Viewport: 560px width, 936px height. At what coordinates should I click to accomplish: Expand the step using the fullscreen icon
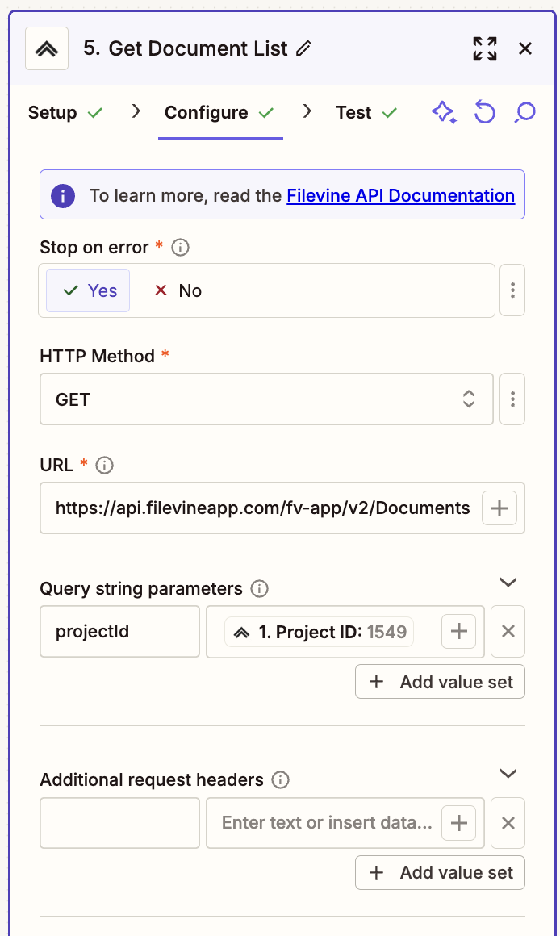pyautogui.click(x=485, y=48)
